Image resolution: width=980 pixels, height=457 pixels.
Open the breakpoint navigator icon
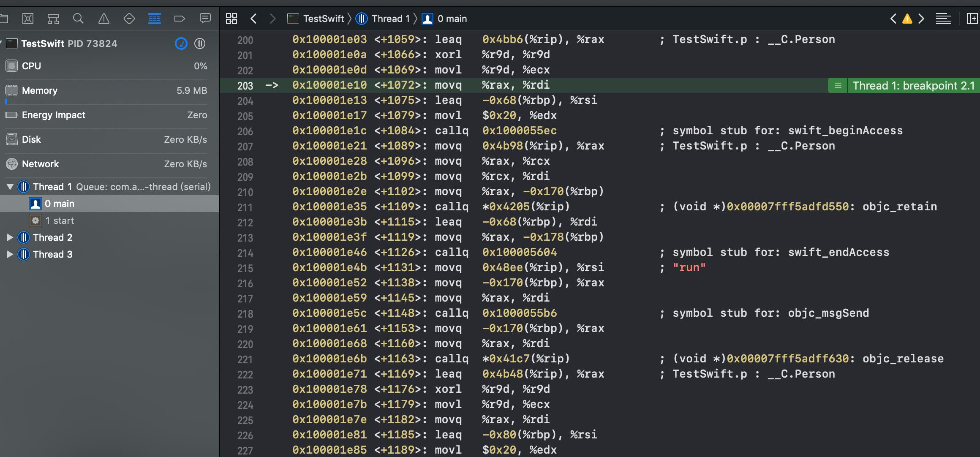[x=180, y=19]
